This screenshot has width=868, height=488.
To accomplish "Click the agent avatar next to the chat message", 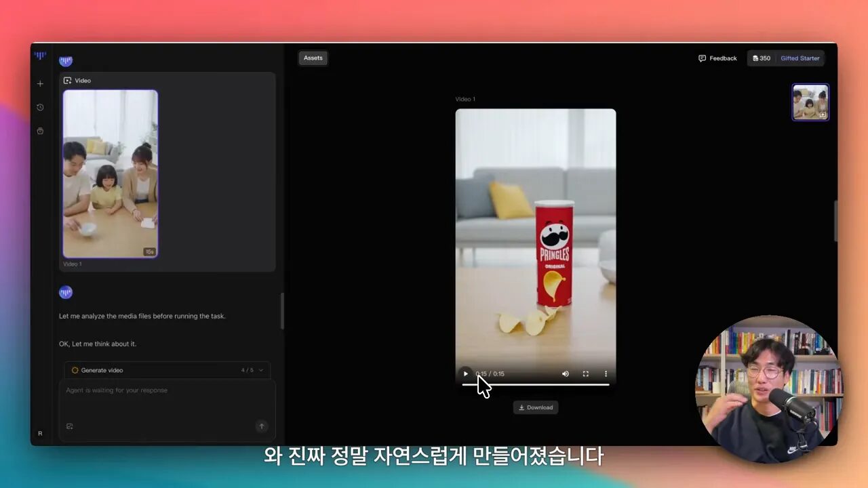I will click(x=65, y=291).
